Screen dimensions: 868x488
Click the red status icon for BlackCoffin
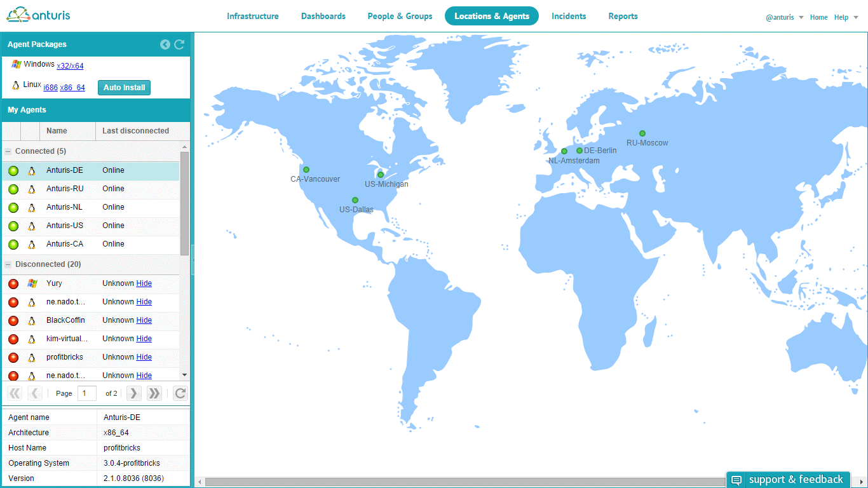13,320
